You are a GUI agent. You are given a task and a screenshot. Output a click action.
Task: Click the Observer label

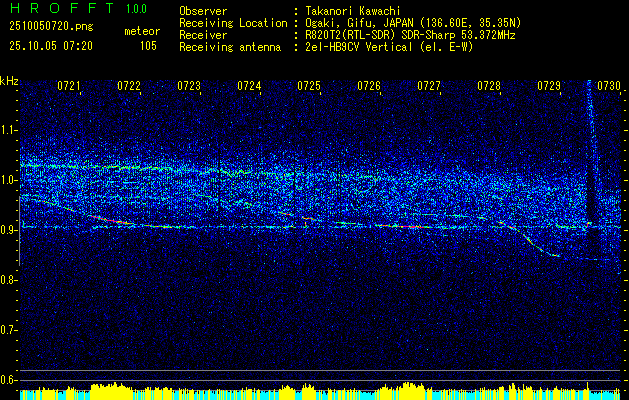point(203,11)
